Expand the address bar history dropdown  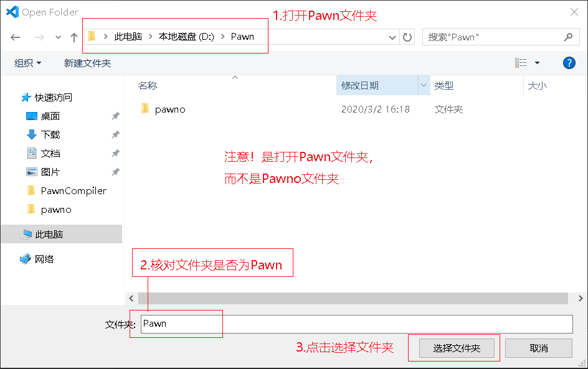click(392, 37)
